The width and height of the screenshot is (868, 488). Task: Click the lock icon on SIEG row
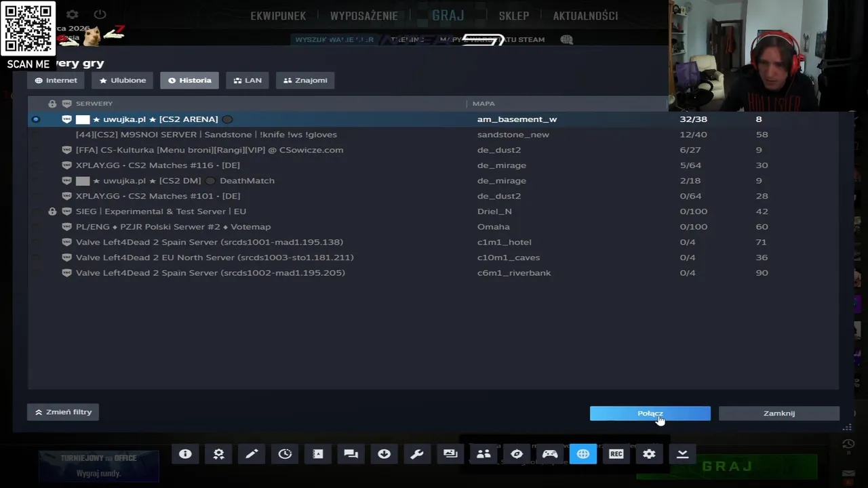[52, 211]
